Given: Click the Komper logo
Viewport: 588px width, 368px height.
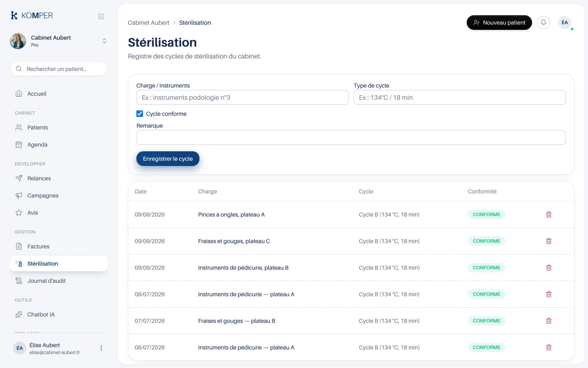Looking at the screenshot, I should coord(32,15).
